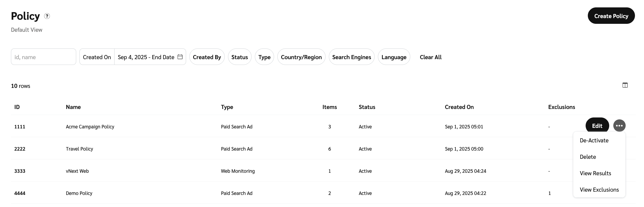The image size is (644, 207).
Task: Focus the id, name search field
Action: 44,57
